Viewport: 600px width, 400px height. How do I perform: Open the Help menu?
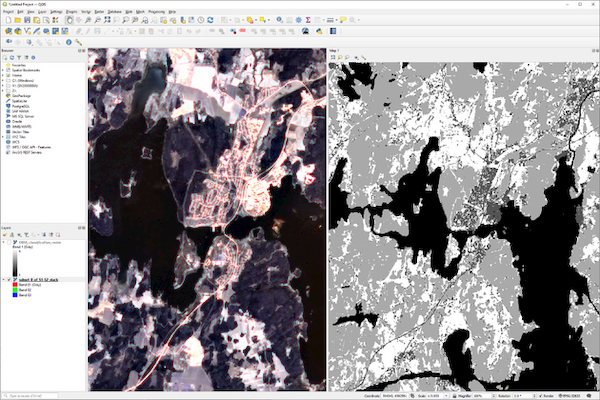[172, 12]
